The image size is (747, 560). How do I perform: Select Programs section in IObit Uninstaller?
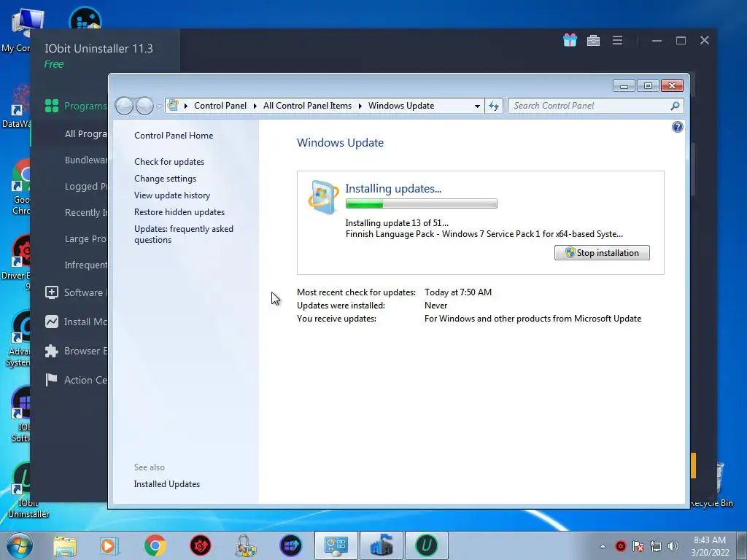tap(76, 106)
